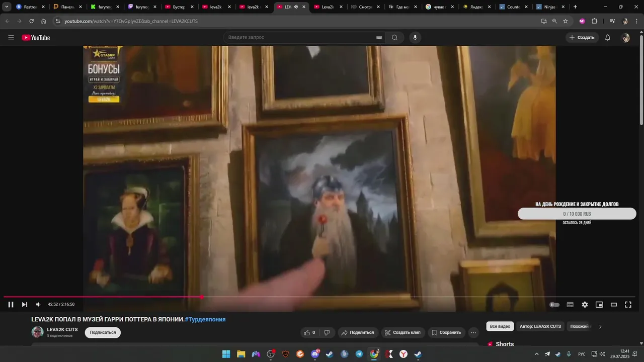Screen dimensions: 644x362
Task: Click the search magnifier button
Action: (394, 37)
